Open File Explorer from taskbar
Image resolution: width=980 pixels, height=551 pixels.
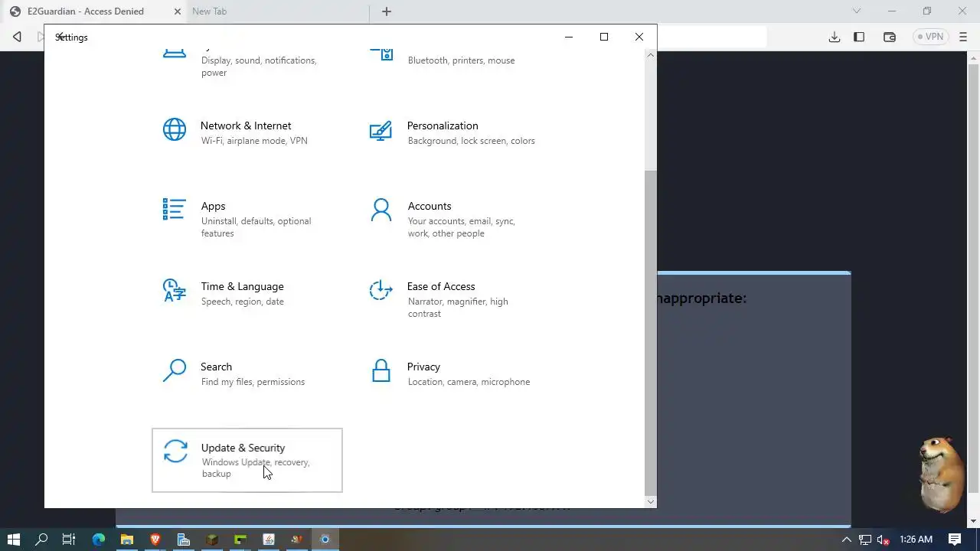click(127, 540)
